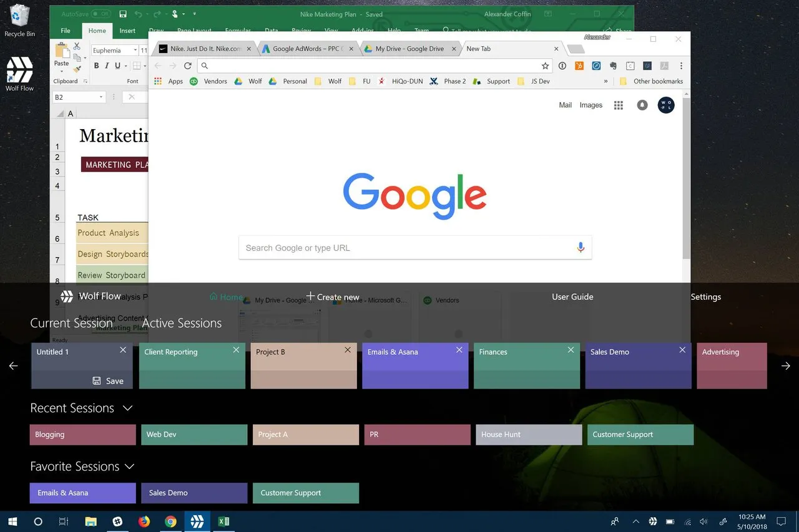Open the Finances active session card

tap(527, 366)
